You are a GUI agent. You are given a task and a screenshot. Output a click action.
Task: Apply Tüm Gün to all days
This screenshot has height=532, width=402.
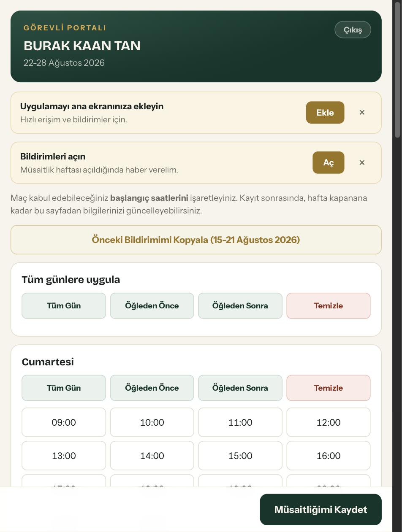click(x=64, y=306)
